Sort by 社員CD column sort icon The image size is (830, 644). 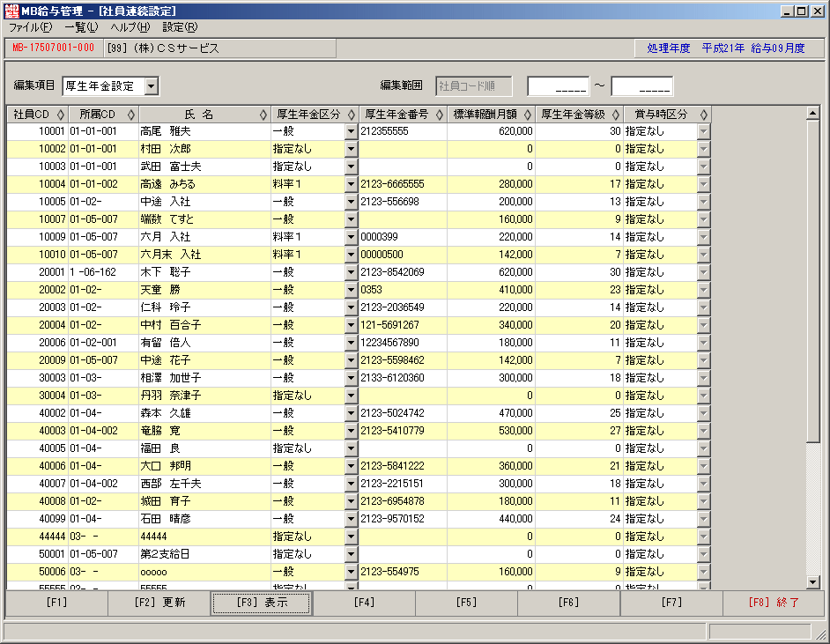(x=60, y=115)
